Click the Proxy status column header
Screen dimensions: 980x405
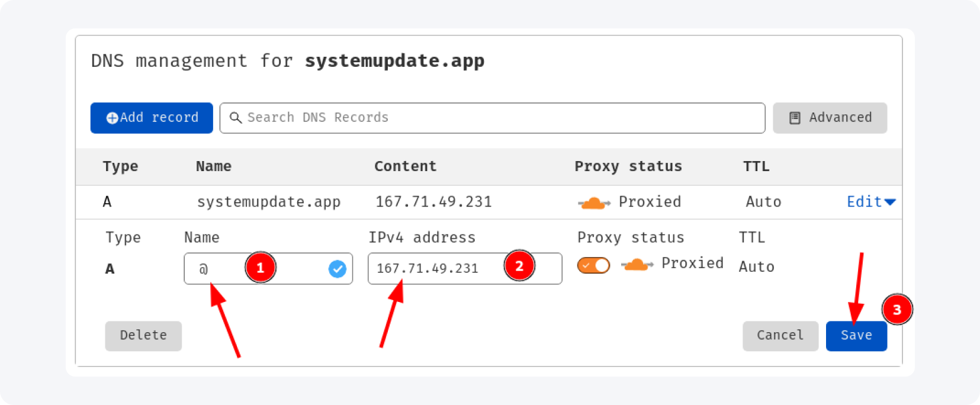click(x=628, y=166)
